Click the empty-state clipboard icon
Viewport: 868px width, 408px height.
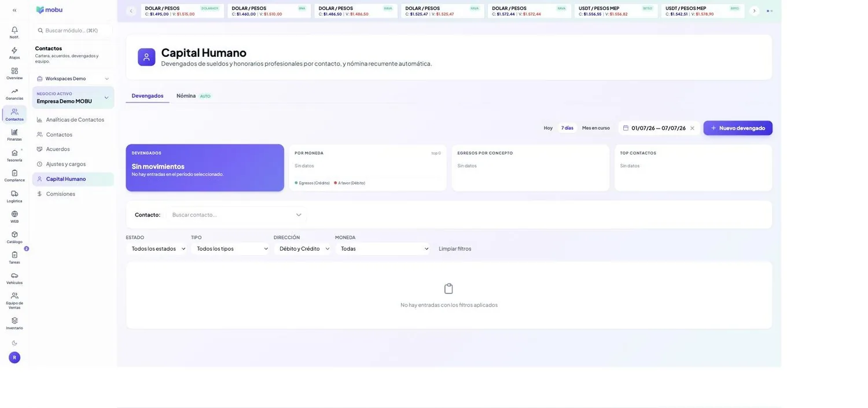click(x=448, y=288)
